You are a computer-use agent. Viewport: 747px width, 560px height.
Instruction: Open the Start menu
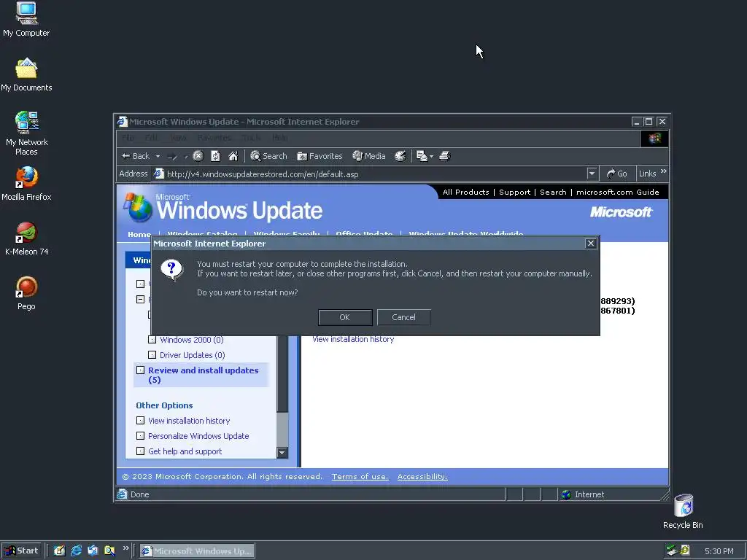click(x=21, y=551)
